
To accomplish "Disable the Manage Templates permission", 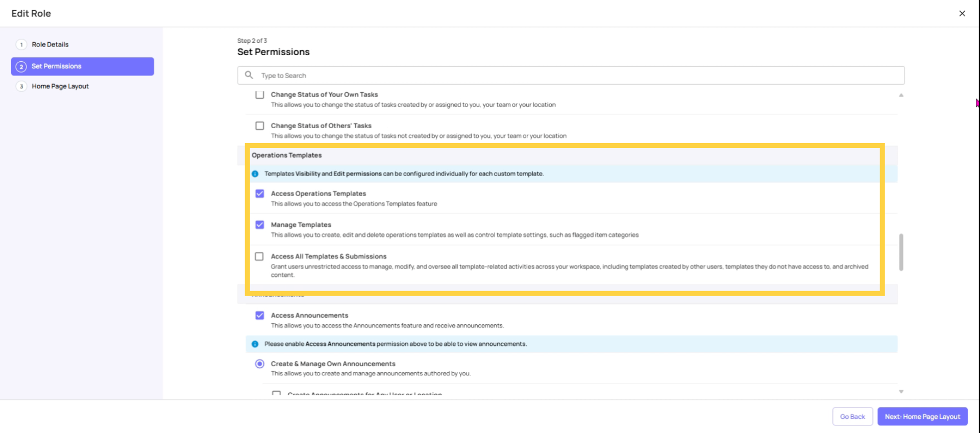I will [x=260, y=225].
